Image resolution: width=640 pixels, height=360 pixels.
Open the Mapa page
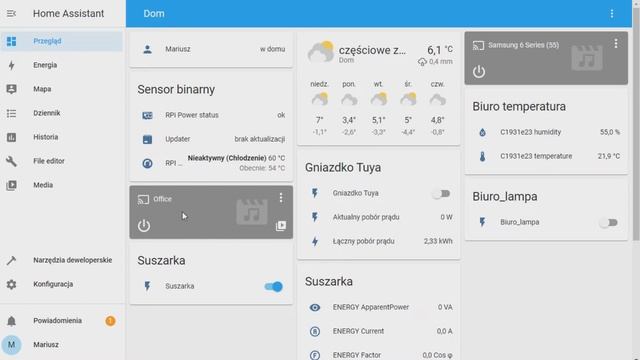pos(62,89)
